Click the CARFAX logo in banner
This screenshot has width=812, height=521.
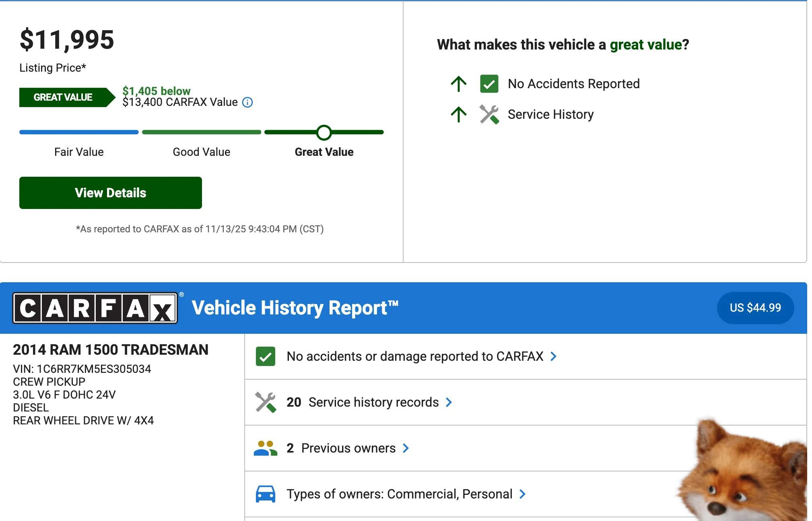pos(95,308)
